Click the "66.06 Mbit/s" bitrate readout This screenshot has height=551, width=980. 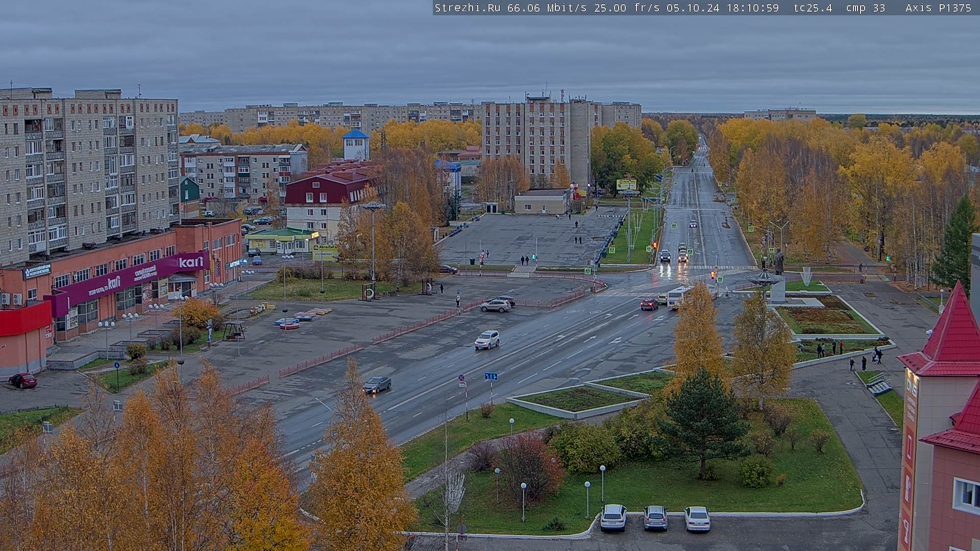[x=547, y=8]
